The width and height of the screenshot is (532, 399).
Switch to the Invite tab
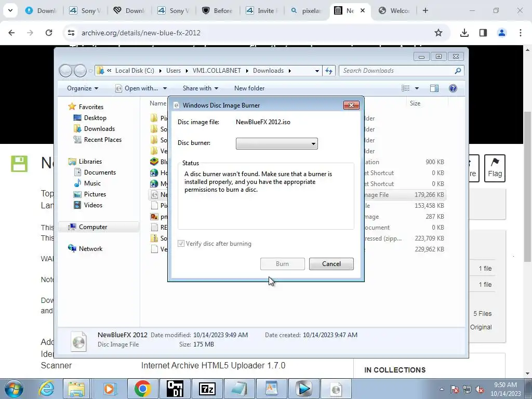coord(262,10)
